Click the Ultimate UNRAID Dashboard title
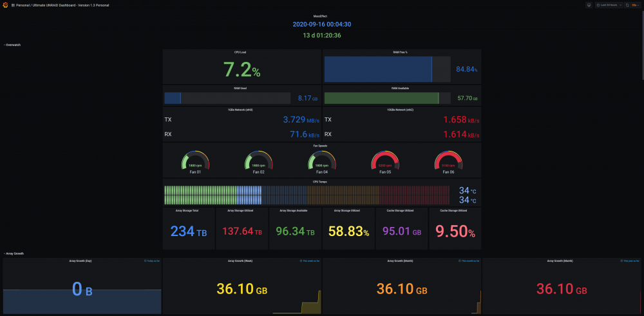This screenshot has width=644, height=316. coord(70,5)
